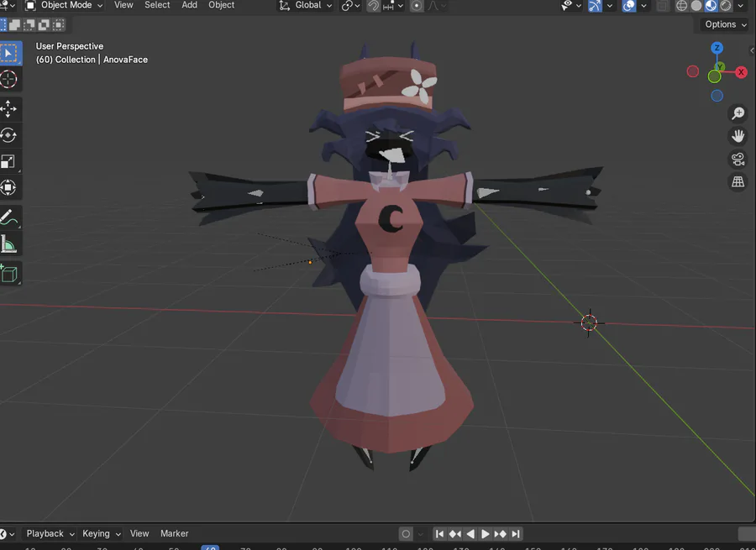The image size is (756, 550).
Task: Jump to the start frame
Action: coord(439,533)
